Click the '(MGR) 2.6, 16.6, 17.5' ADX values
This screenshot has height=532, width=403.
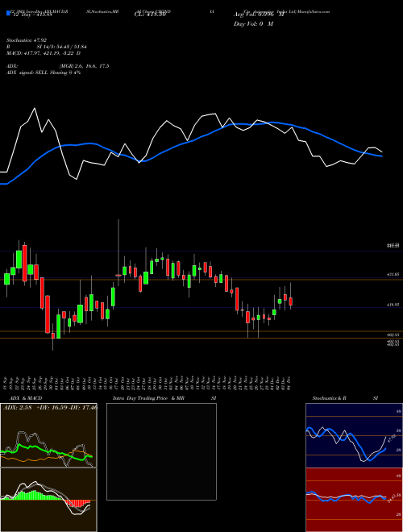click(84, 66)
